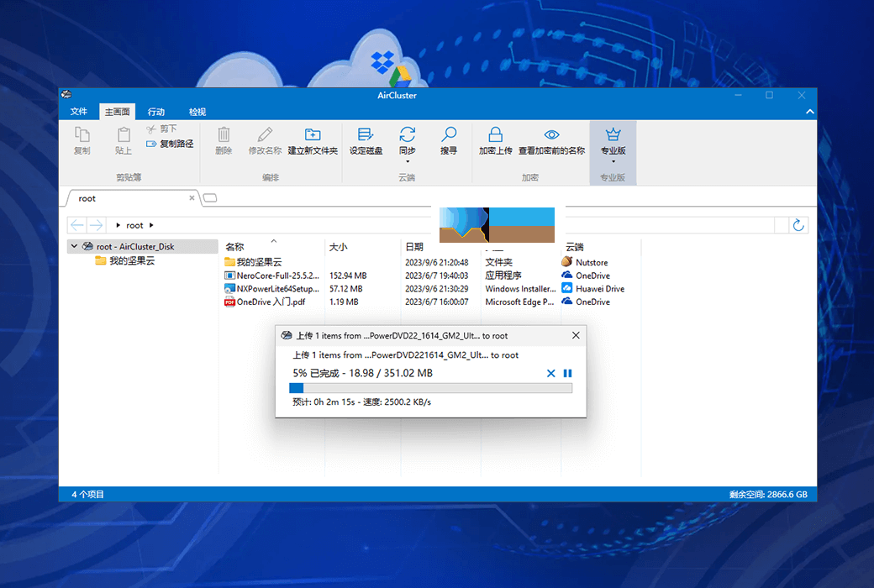This screenshot has height=588, width=874.
Task: Open the 文件 (File) menu tab
Action: 79,112
